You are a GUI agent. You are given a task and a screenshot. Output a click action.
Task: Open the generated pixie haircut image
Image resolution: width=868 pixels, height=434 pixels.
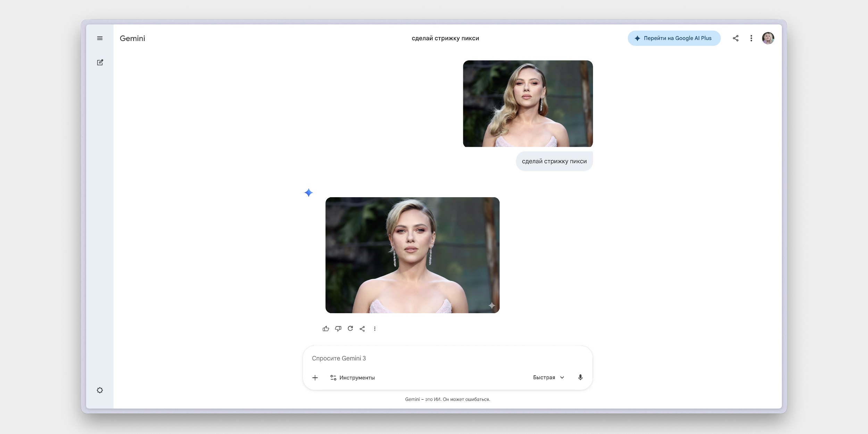pyautogui.click(x=412, y=255)
